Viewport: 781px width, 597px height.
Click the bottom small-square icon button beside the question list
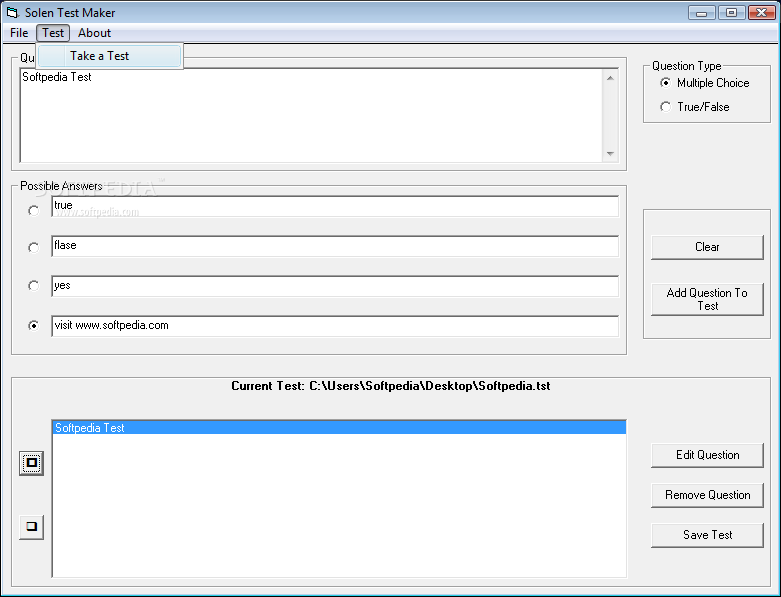click(31, 527)
